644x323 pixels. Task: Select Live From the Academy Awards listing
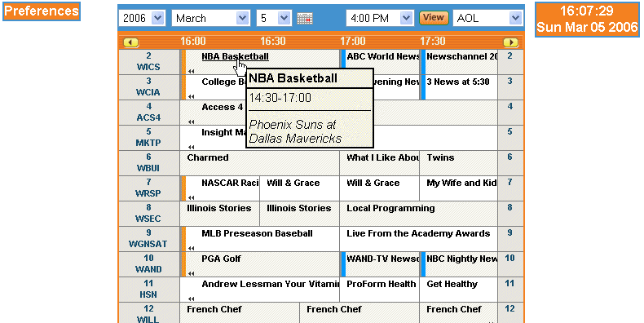418,233
